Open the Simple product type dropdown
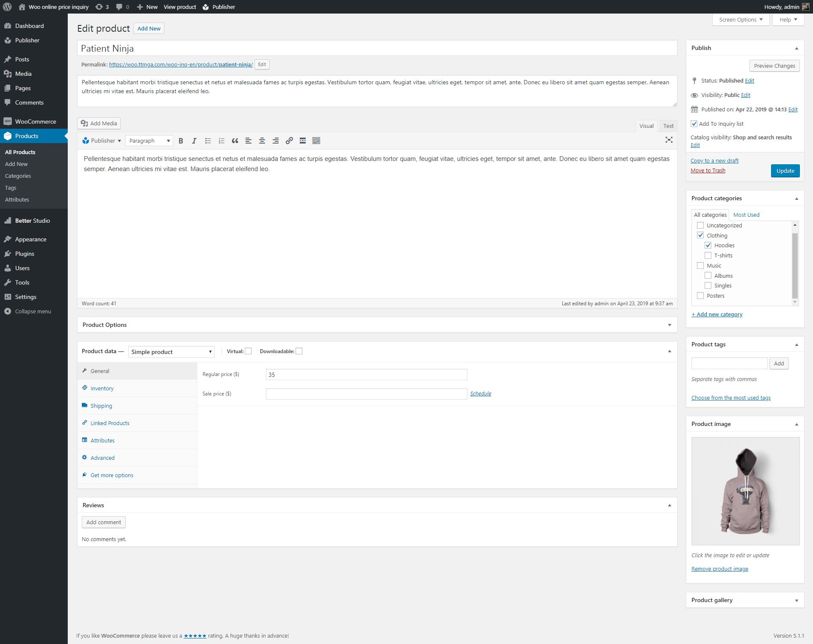This screenshot has width=813, height=644. click(171, 352)
